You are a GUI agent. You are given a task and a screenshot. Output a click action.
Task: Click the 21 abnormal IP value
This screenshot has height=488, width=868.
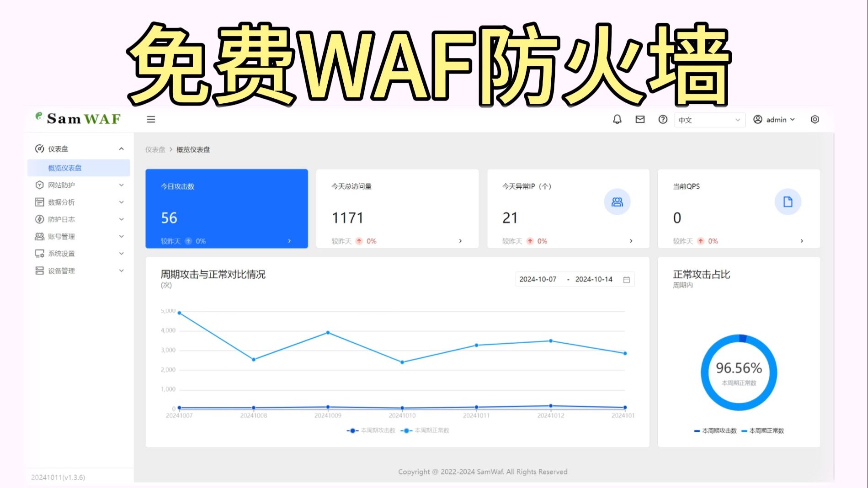click(x=510, y=218)
